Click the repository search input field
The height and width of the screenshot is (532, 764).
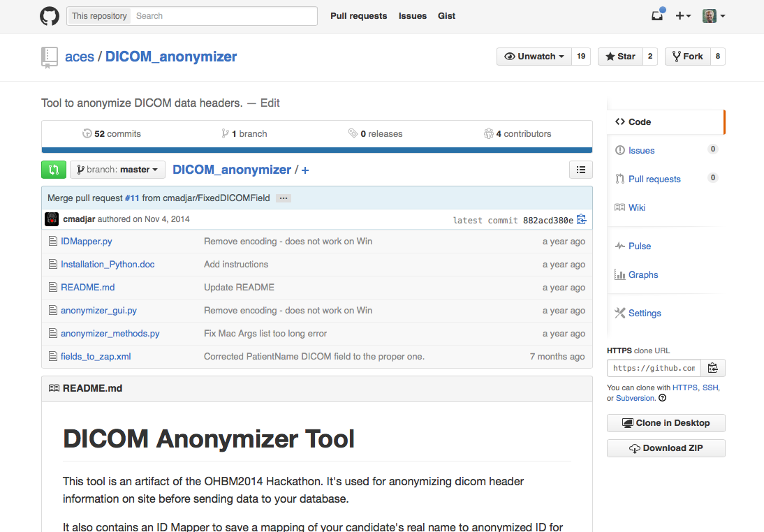click(x=223, y=16)
